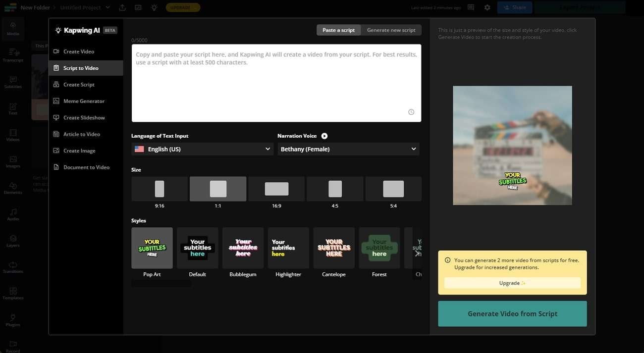This screenshot has height=353, width=644.
Task: Switch to Paste a script tab
Action: (x=338, y=30)
